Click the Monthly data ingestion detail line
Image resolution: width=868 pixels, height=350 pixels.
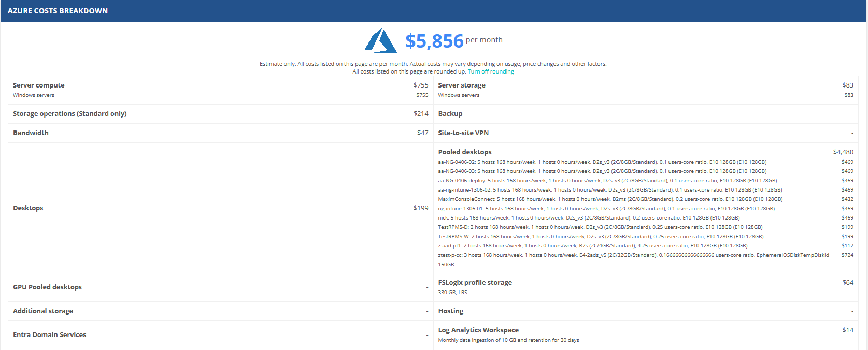pos(508,340)
